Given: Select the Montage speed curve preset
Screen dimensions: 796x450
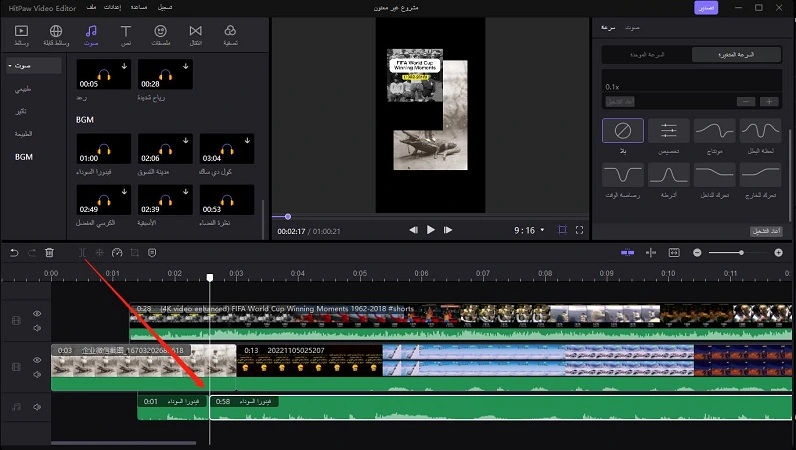Looking at the screenshot, I should click(714, 131).
